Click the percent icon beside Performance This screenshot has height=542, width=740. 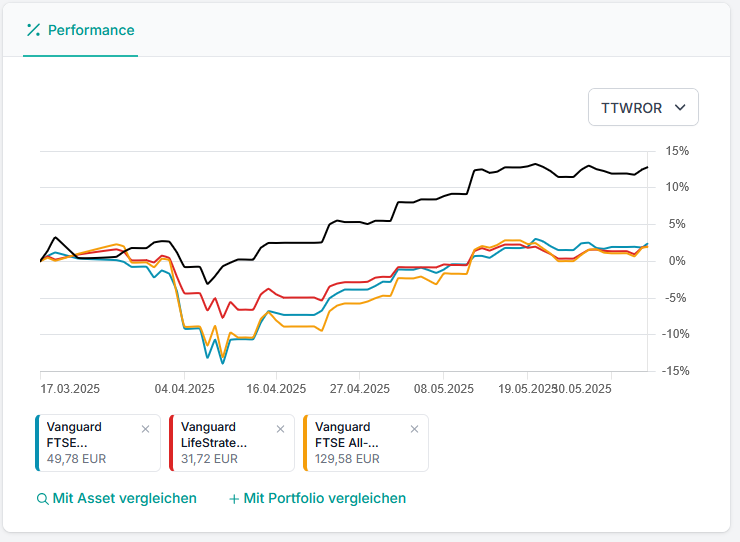pyautogui.click(x=33, y=30)
